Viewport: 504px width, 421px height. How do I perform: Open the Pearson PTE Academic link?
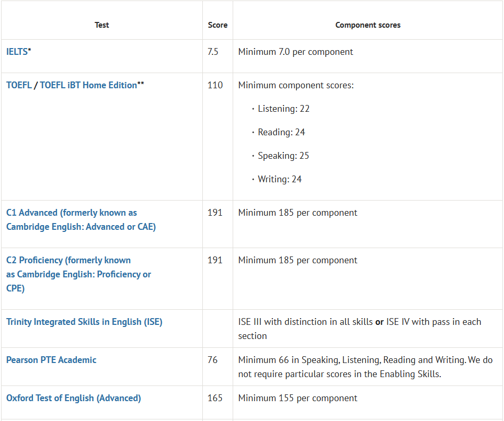coord(51,360)
